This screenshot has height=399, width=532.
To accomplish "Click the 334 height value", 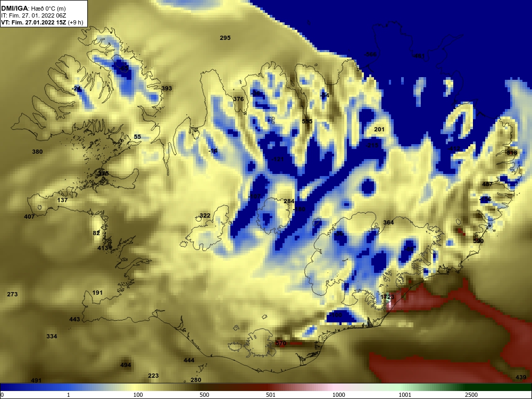I will (x=52, y=336).
